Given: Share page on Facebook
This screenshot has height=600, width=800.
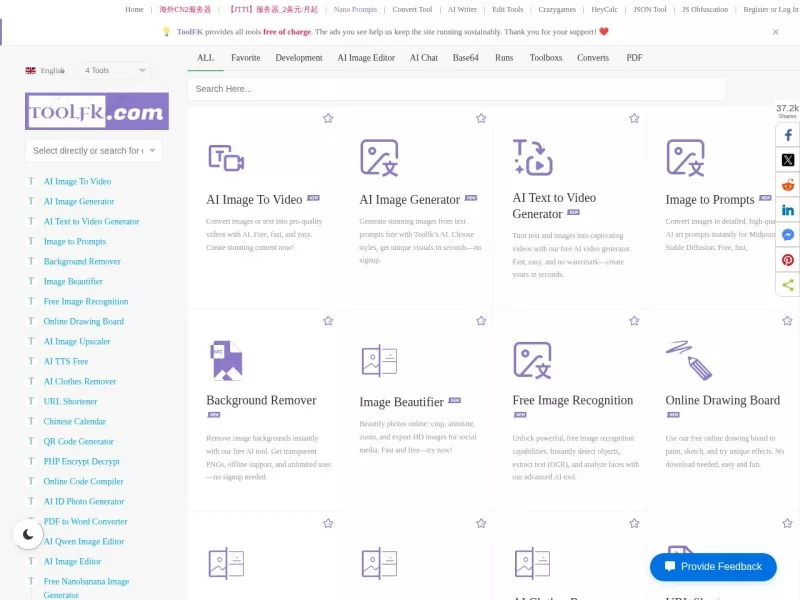Looking at the screenshot, I should click(788, 135).
